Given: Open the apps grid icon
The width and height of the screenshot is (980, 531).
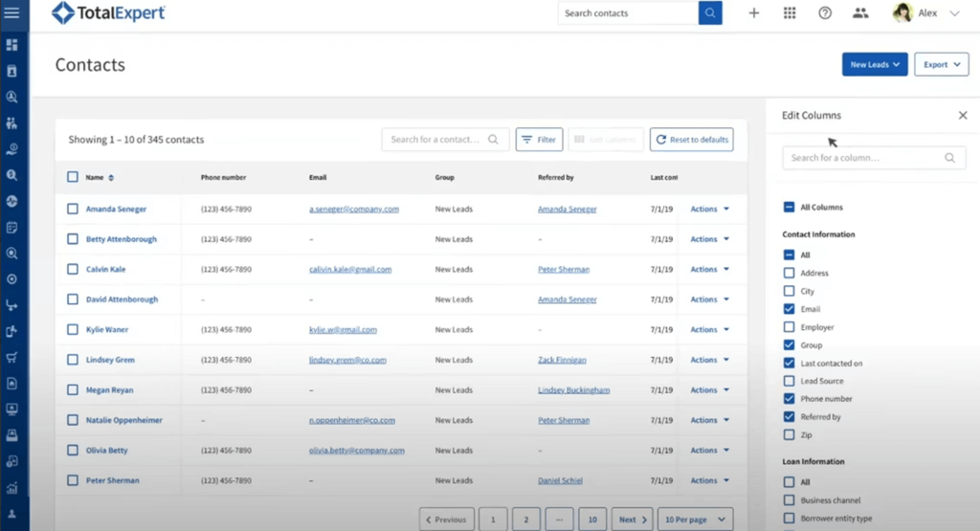Looking at the screenshot, I should [x=790, y=13].
